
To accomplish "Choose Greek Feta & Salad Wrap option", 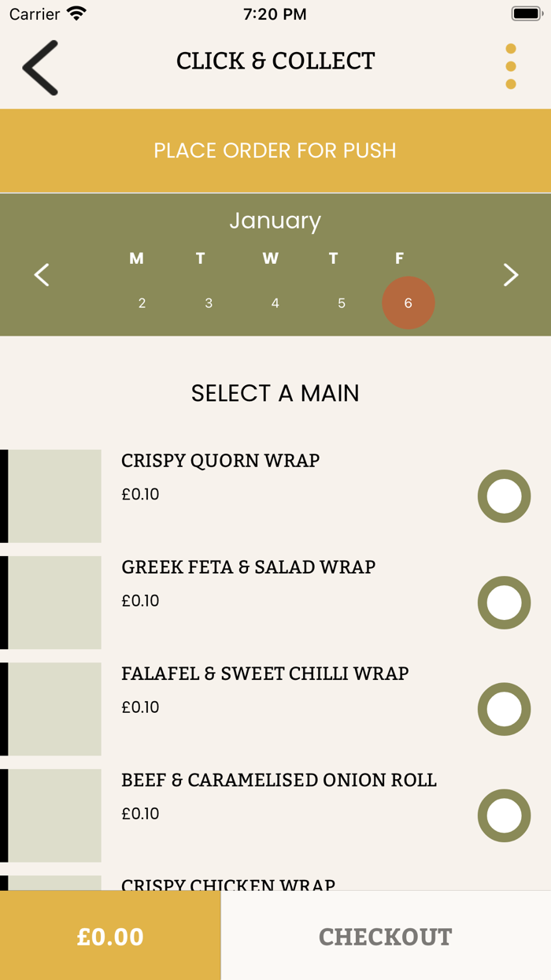I will [x=504, y=603].
